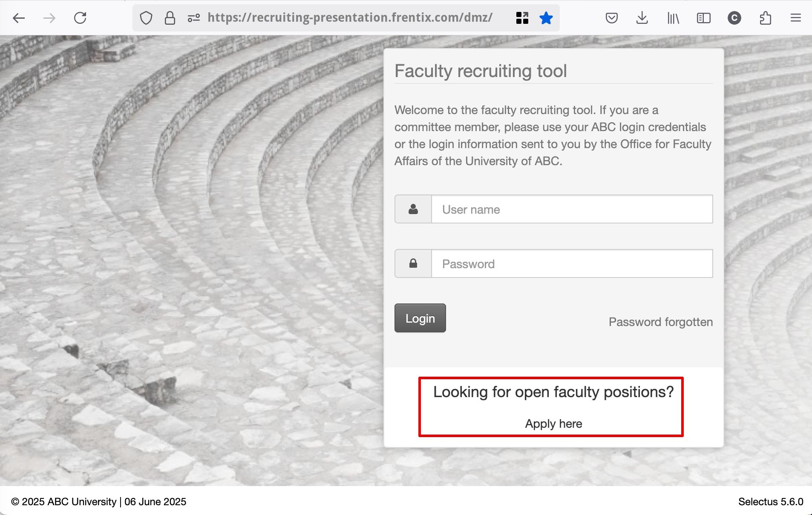
Task: Toggle the blue bookmark star
Action: 546,18
